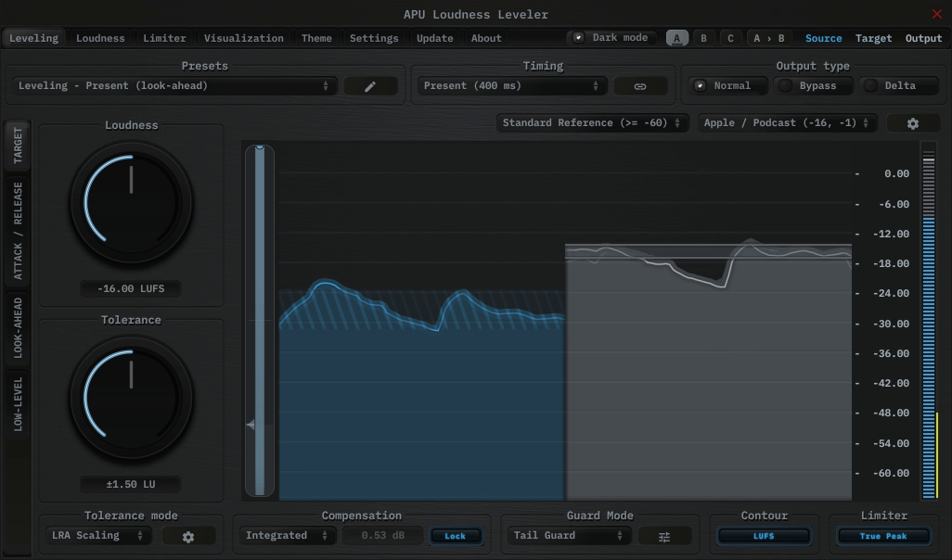The width and height of the screenshot is (952, 560).
Task: Open Tolerance mode gear settings
Action: pos(188,537)
